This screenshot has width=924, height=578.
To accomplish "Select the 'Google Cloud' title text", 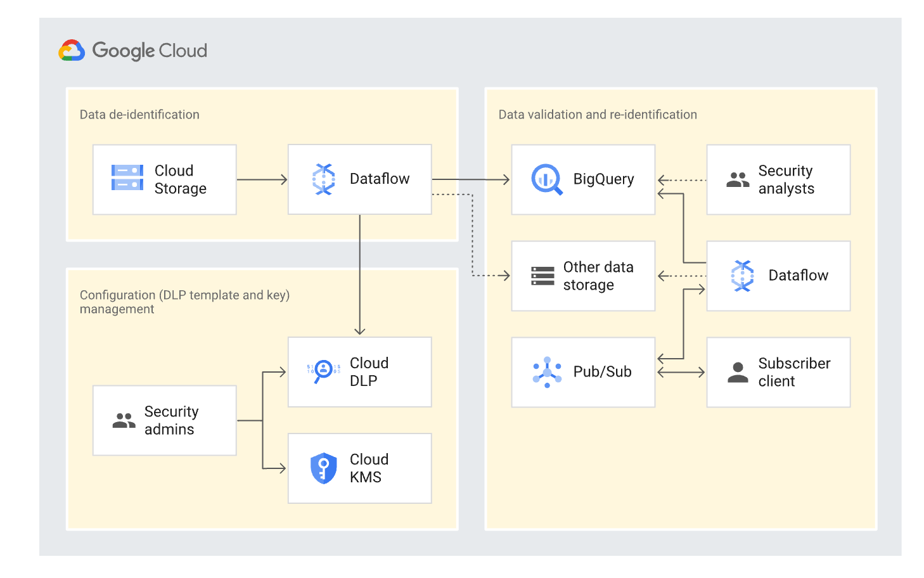I will pyautogui.click(x=150, y=51).
